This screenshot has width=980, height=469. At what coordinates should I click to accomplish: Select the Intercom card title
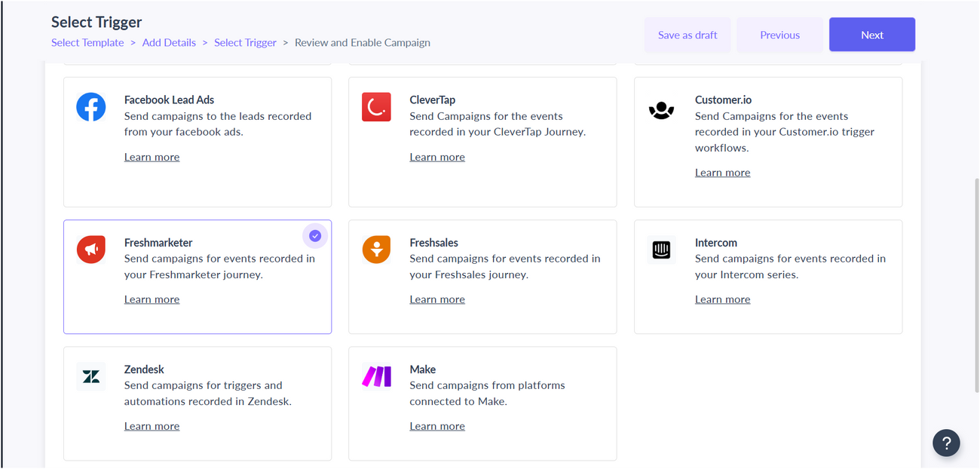point(716,243)
